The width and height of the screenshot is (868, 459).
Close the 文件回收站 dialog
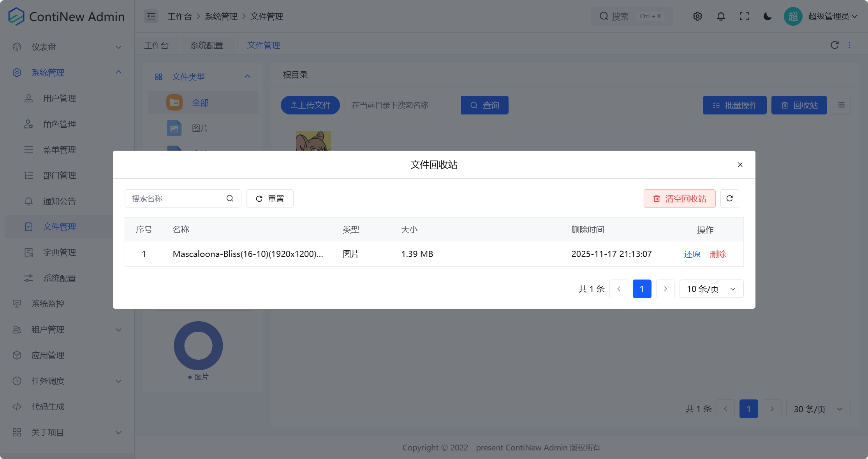(740, 165)
